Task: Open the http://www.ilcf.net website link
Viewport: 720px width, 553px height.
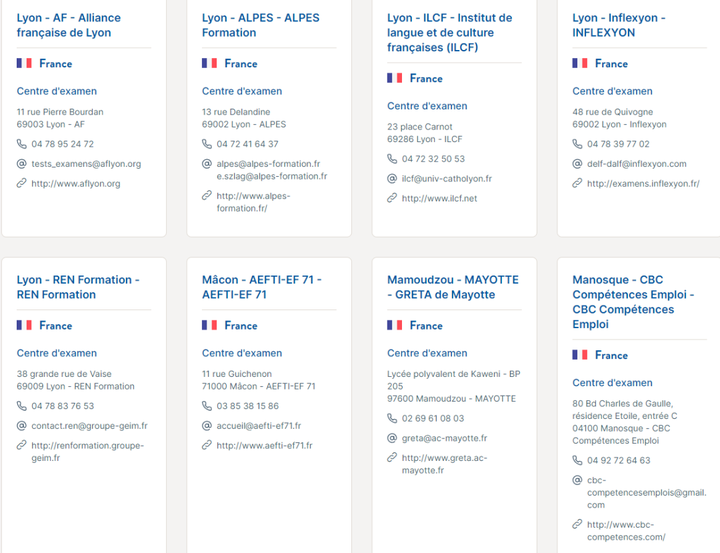Action: pos(439,199)
